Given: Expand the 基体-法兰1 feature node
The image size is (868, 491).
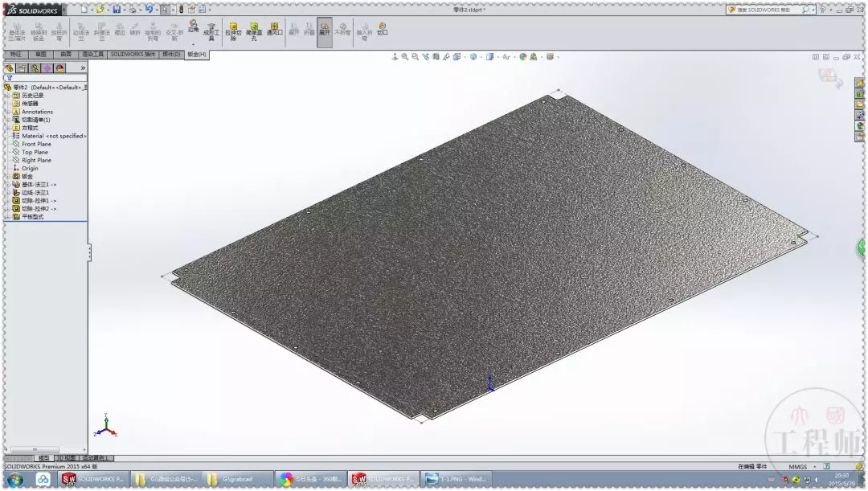Looking at the screenshot, I should tap(8, 184).
